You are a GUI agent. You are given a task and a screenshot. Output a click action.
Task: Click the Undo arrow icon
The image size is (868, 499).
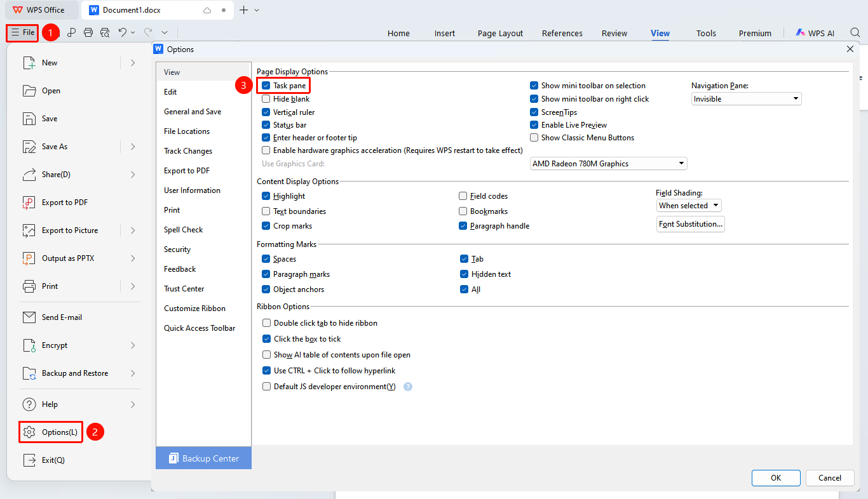[x=123, y=32]
